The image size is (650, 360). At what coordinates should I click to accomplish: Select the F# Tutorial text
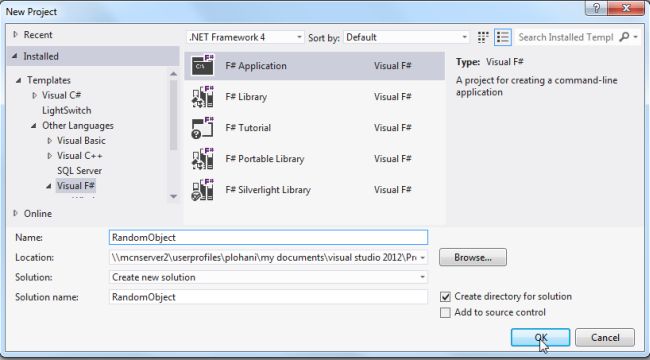[x=248, y=128]
